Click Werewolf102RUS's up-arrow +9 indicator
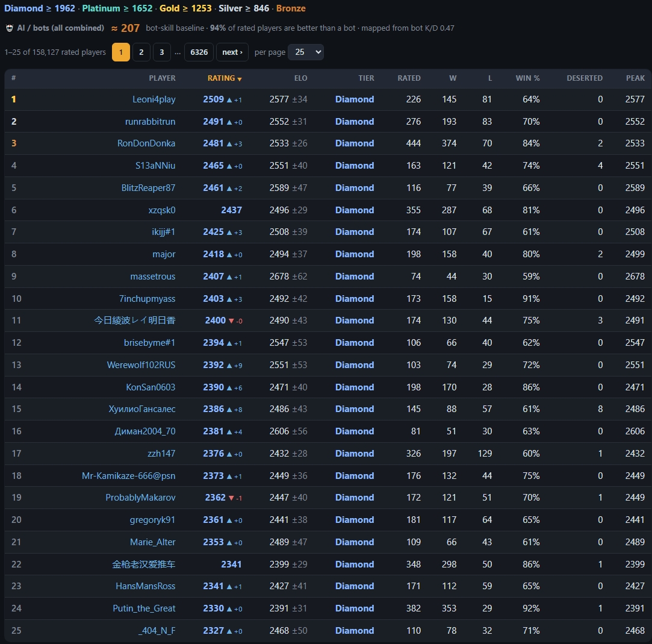 [234, 365]
